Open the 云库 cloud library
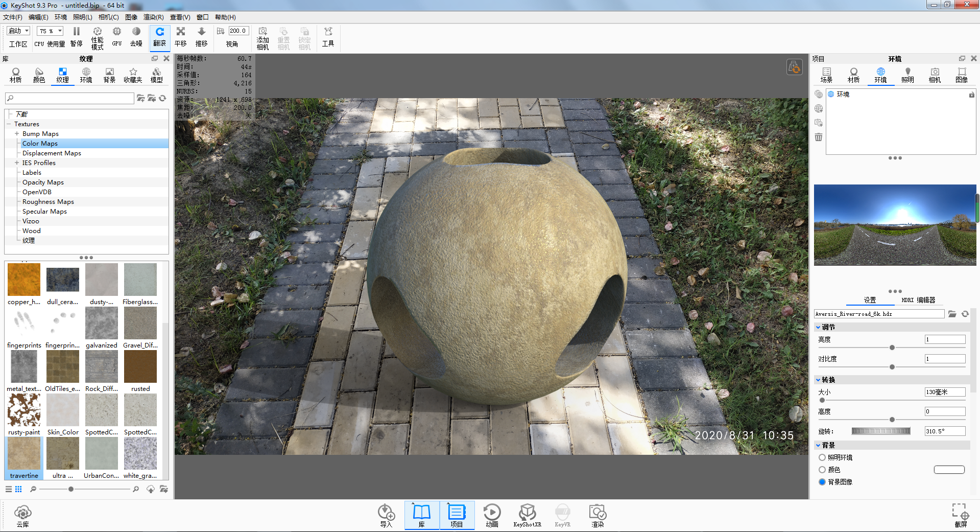 (23, 516)
